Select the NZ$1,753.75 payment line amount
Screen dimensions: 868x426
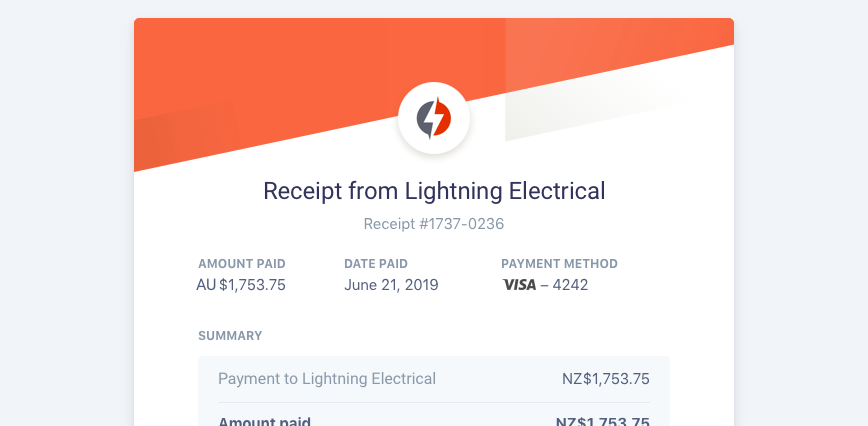[606, 379]
